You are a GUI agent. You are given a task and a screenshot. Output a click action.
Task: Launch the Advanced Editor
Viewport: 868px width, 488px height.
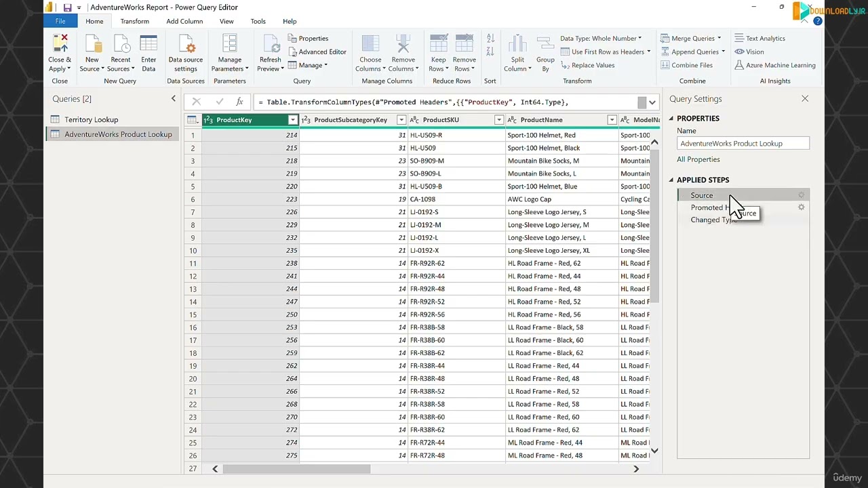(x=317, y=52)
